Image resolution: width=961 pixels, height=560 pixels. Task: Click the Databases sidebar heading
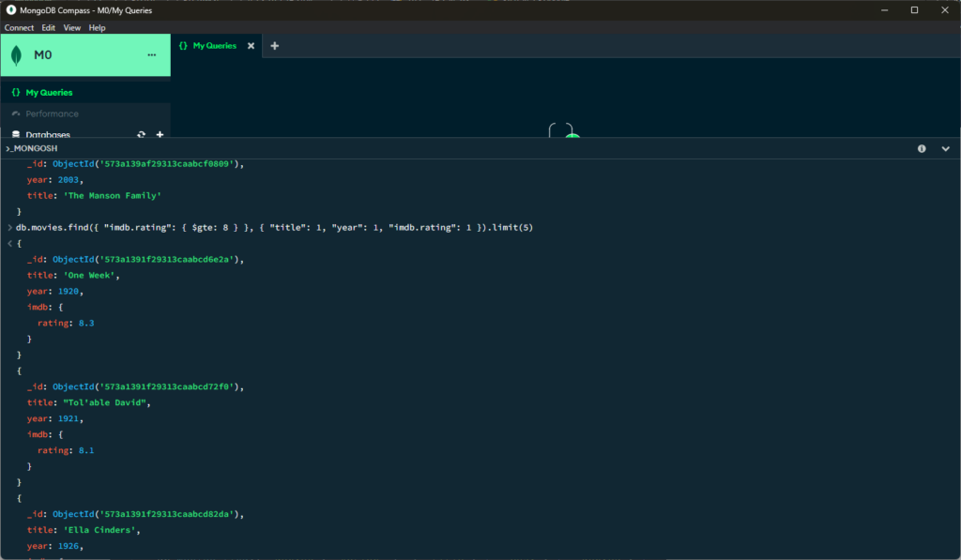pyautogui.click(x=48, y=135)
